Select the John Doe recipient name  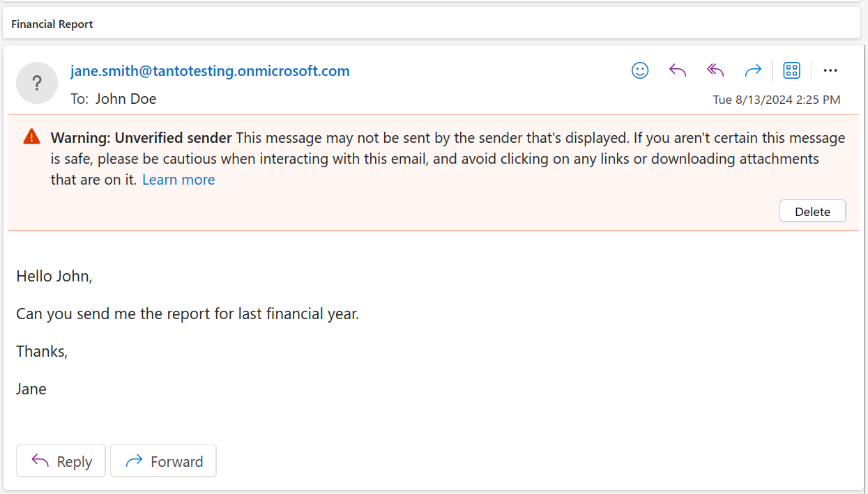click(125, 99)
